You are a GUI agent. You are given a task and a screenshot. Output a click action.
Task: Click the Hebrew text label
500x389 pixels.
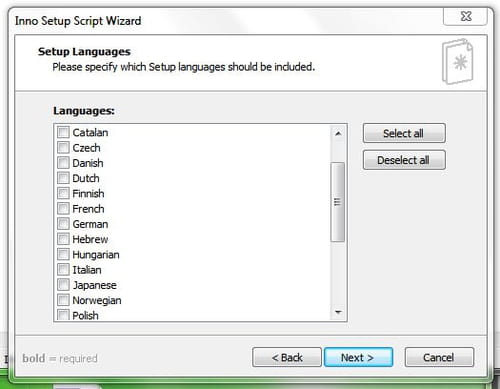(x=90, y=239)
